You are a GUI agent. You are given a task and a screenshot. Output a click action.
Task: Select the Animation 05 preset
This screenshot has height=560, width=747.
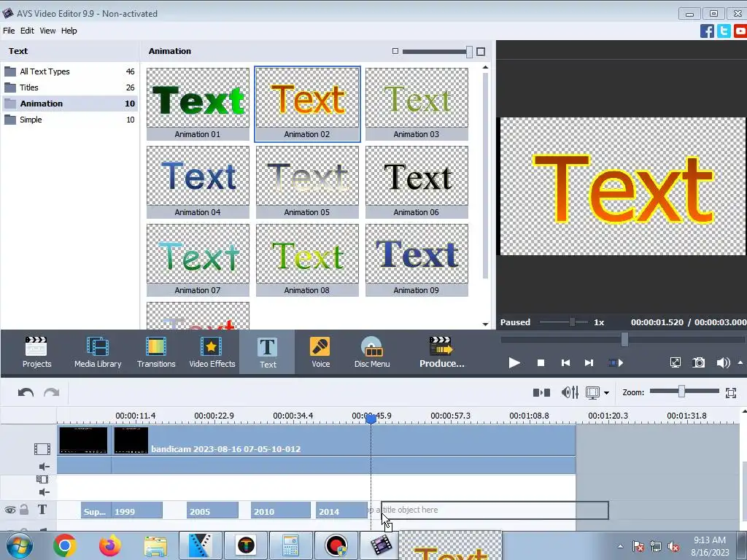307,182
